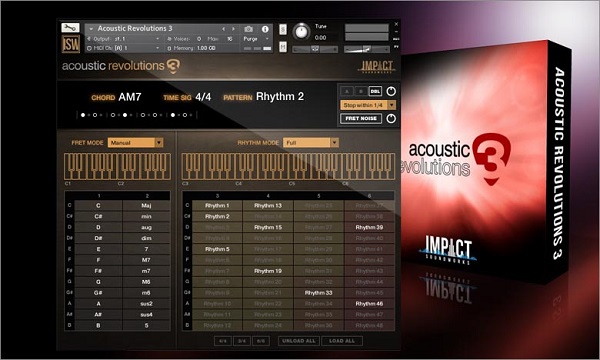Select chord root C#

(x=98, y=217)
